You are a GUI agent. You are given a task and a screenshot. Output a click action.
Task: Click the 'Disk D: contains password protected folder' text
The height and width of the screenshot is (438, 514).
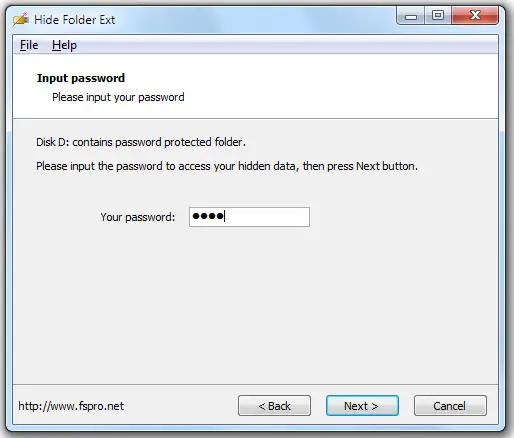coord(141,142)
